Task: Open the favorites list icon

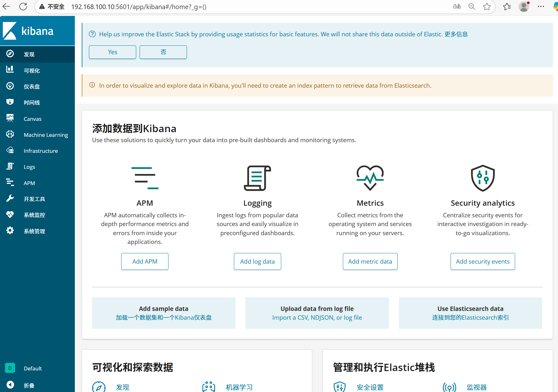Action: (x=507, y=7)
